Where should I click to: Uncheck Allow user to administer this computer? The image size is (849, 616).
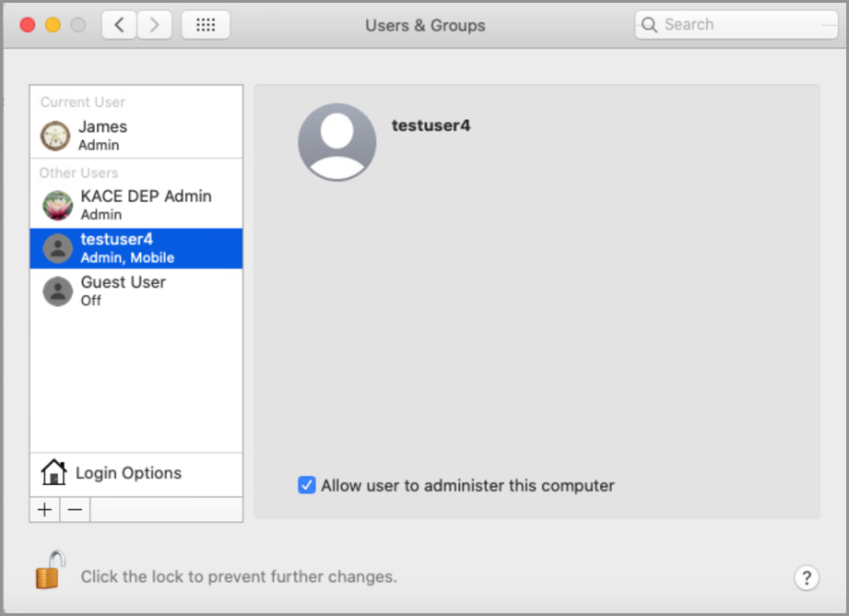coord(307,485)
